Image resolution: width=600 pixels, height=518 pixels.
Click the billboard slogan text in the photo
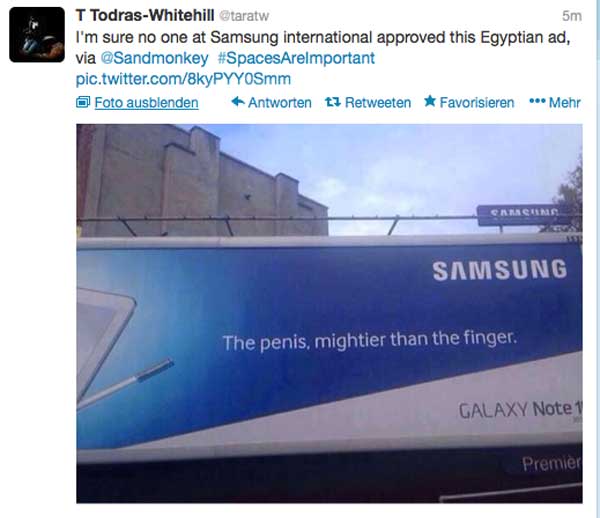pos(370,340)
